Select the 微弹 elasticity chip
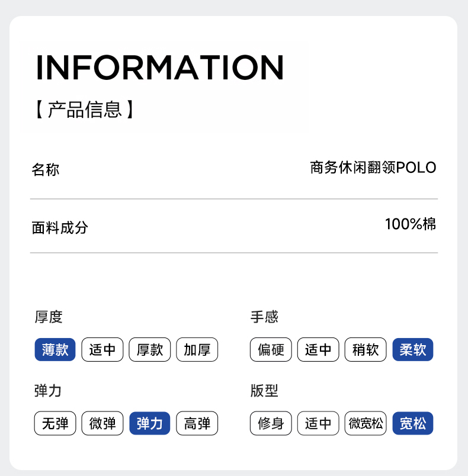 pyautogui.click(x=102, y=424)
